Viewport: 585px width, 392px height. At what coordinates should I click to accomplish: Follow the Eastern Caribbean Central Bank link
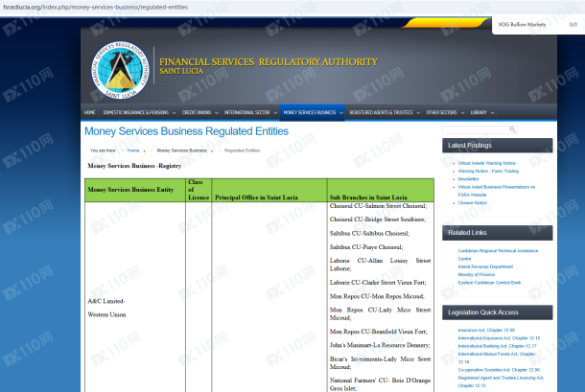[489, 283]
